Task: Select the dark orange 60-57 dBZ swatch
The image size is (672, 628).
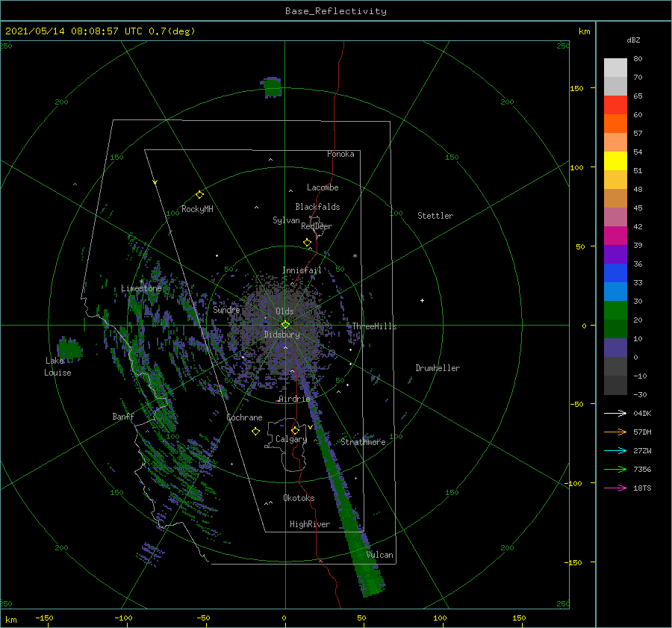Action: click(x=615, y=124)
